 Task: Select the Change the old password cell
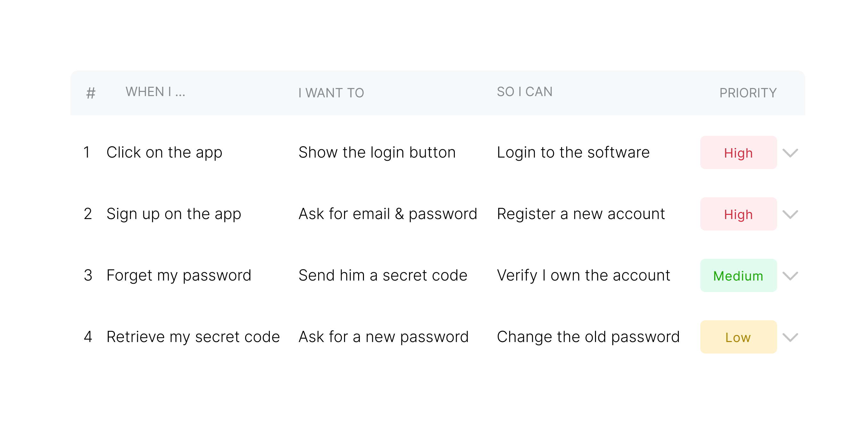pyautogui.click(x=588, y=337)
